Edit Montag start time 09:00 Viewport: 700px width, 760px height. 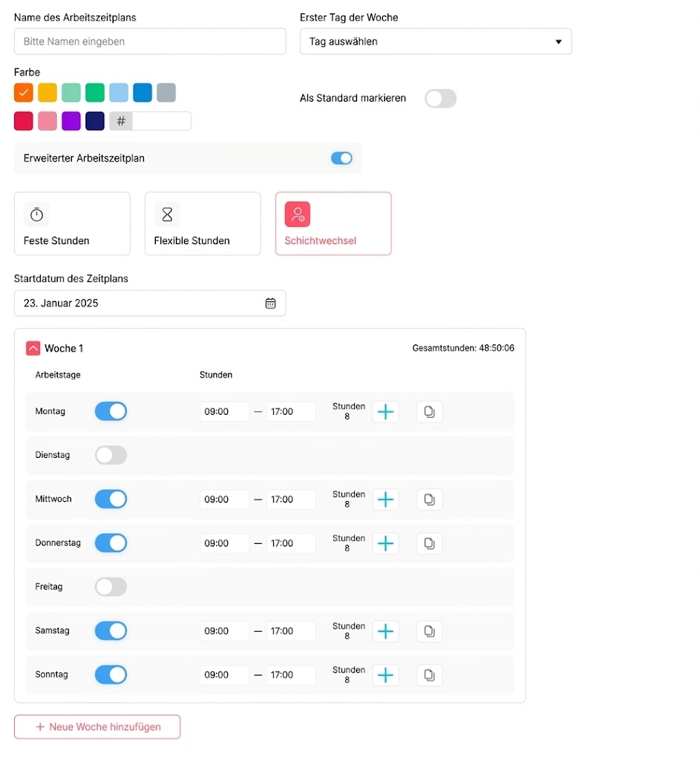pyautogui.click(x=224, y=411)
